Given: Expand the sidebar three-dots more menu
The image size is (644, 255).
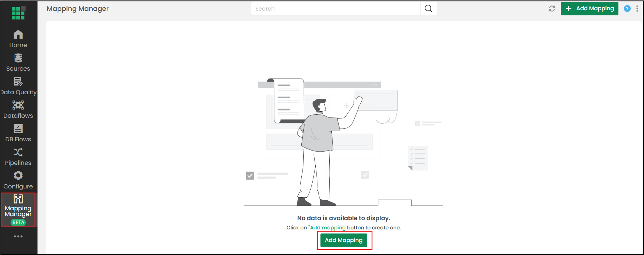Looking at the screenshot, I should 18,236.
